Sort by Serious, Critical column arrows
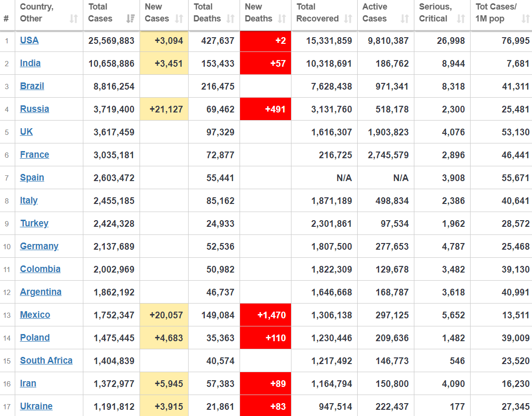 click(x=461, y=19)
